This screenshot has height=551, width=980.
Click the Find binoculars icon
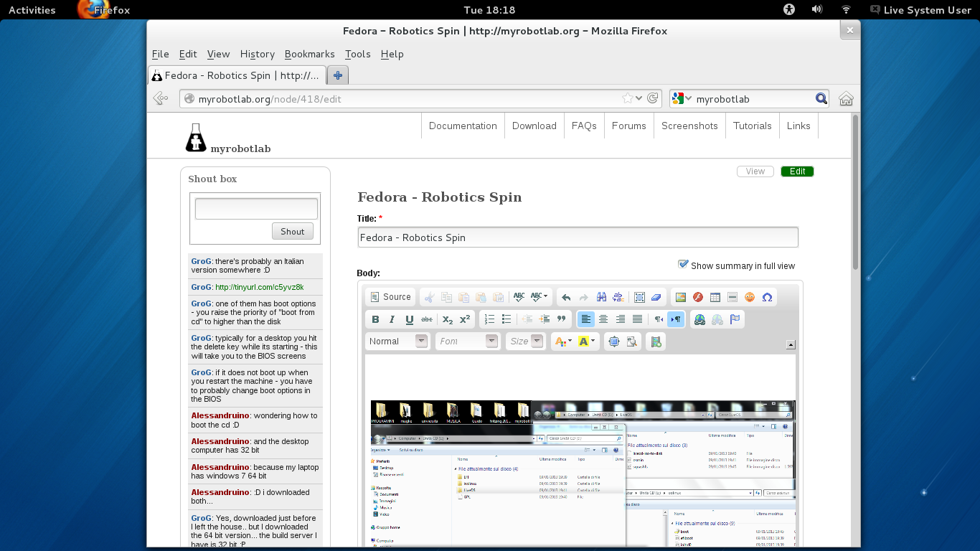[601, 297]
